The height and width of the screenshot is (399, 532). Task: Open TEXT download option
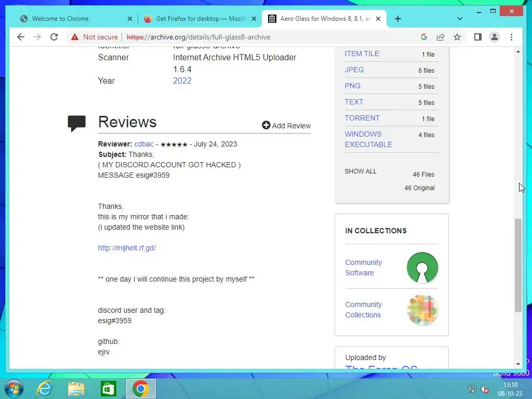coord(354,102)
